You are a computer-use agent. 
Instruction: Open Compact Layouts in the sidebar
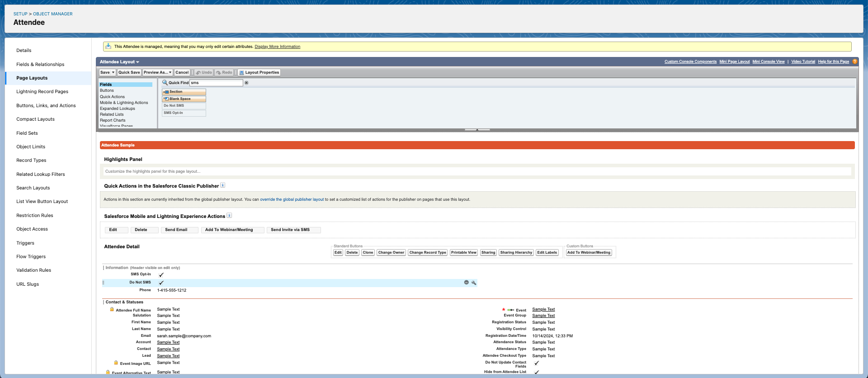coord(35,119)
